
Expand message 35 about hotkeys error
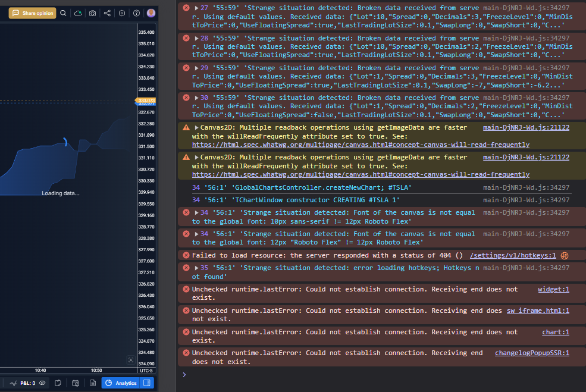(x=196, y=268)
